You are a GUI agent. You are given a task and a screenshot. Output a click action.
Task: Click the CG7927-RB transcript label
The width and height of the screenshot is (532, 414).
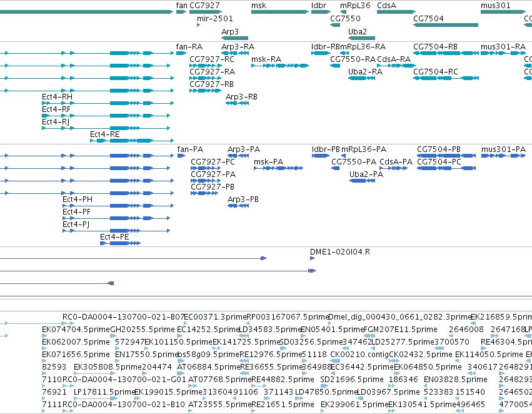212,84
